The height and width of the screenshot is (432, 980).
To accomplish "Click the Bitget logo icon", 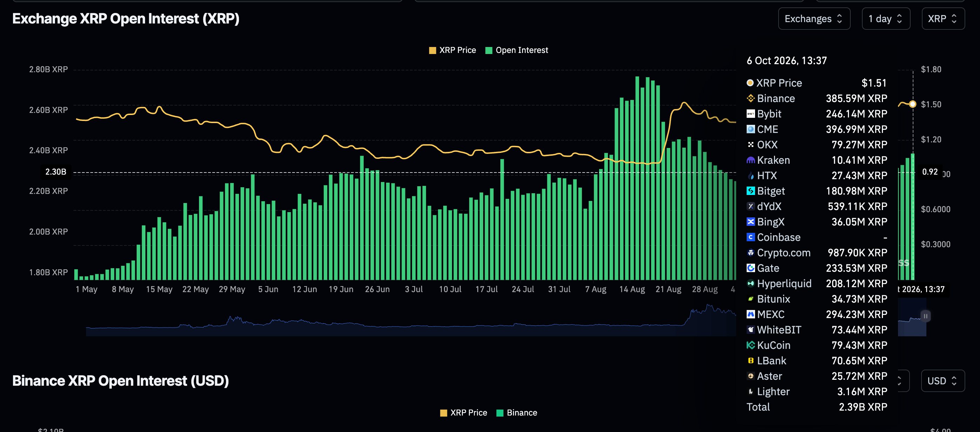I will pyautogui.click(x=750, y=191).
